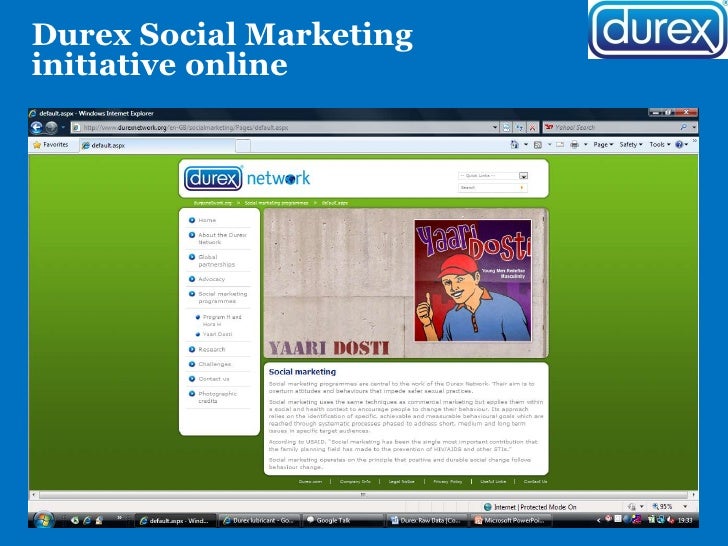This screenshot has height=546, width=728.
Task: Open Social marketing programmes in sidebar
Action: (x=222, y=298)
